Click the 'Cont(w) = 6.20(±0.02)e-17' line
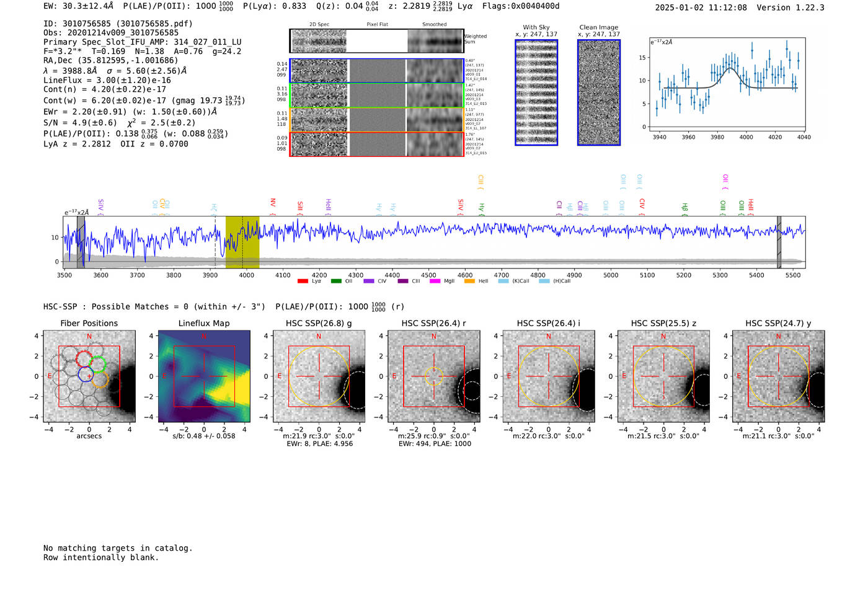Viewport: 868px width, 591px height. pos(105,100)
